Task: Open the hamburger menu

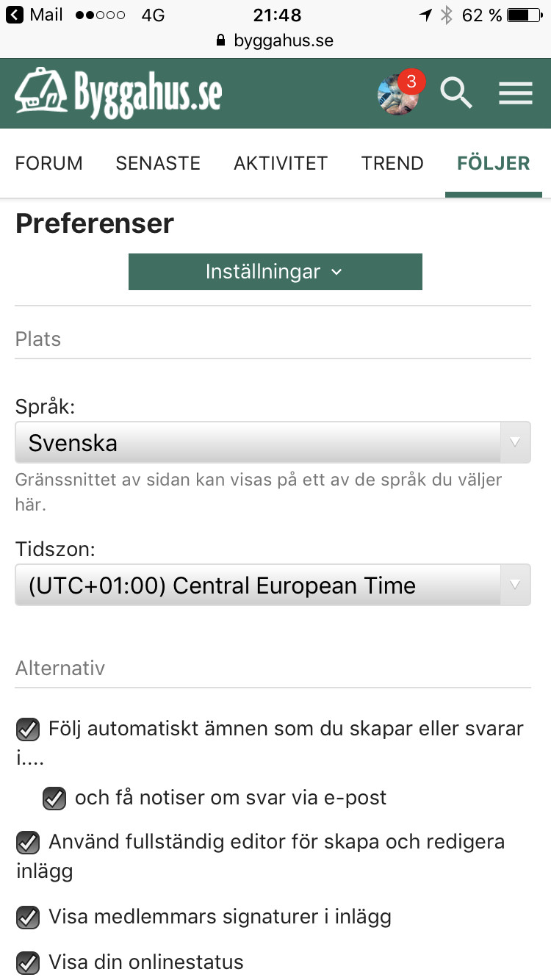Action: click(515, 94)
